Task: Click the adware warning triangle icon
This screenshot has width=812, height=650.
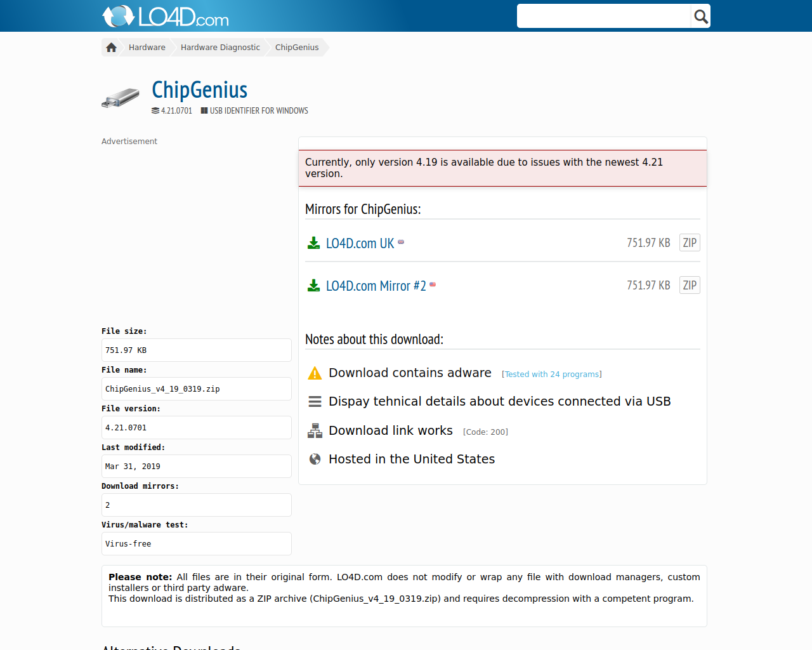Action: tap(315, 373)
